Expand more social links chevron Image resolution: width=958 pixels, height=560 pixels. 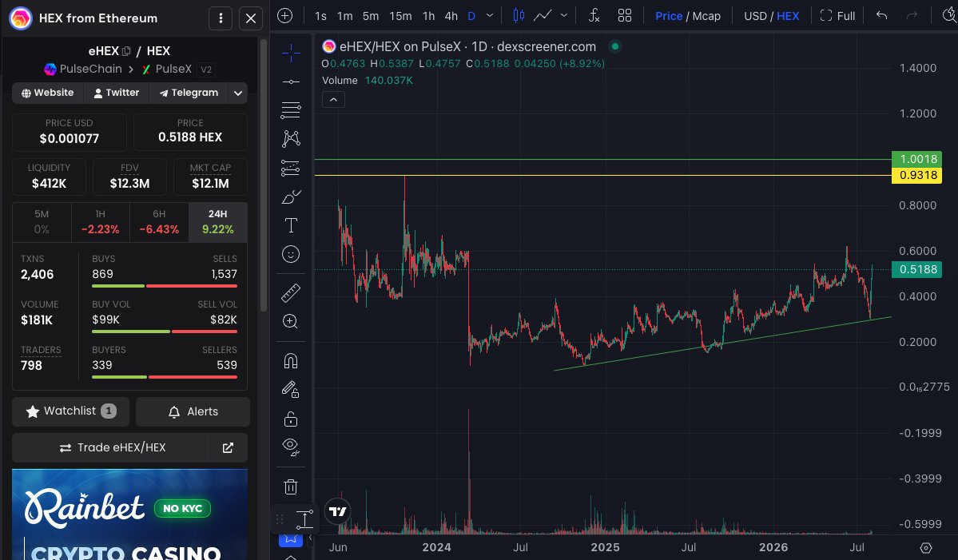237,93
